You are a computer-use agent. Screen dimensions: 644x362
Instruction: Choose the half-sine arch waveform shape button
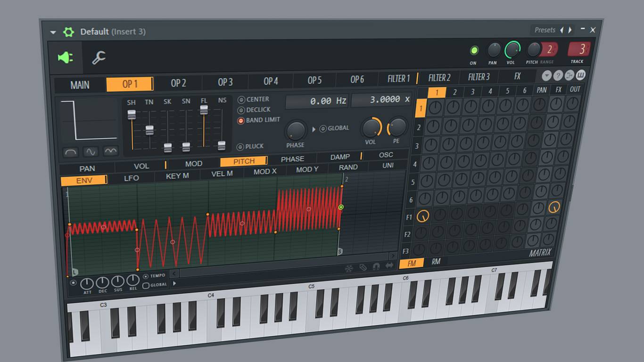tap(71, 152)
